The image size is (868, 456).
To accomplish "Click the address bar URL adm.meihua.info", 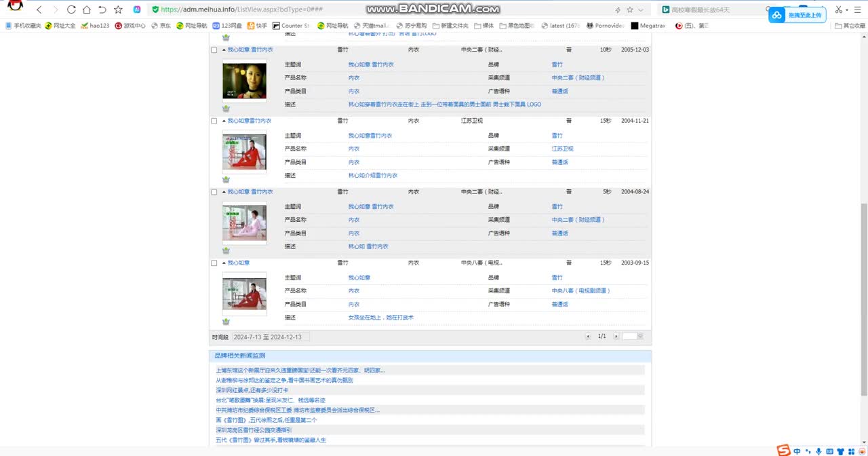I will (380, 9).
